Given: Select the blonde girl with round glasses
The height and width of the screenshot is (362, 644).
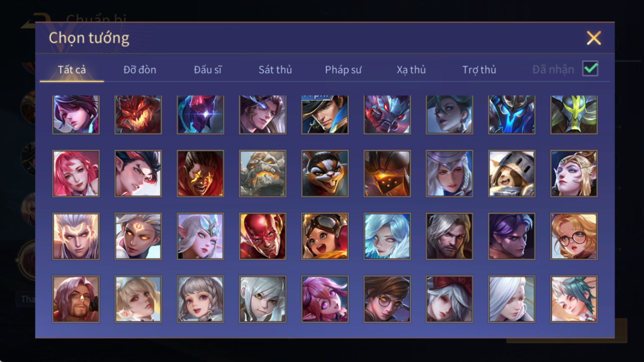Looking at the screenshot, I should pyautogui.click(x=574, y=236).
